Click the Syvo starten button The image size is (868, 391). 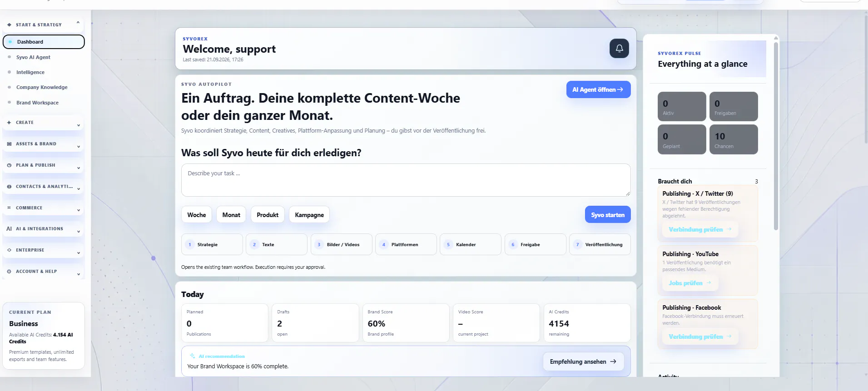[608, 215]
